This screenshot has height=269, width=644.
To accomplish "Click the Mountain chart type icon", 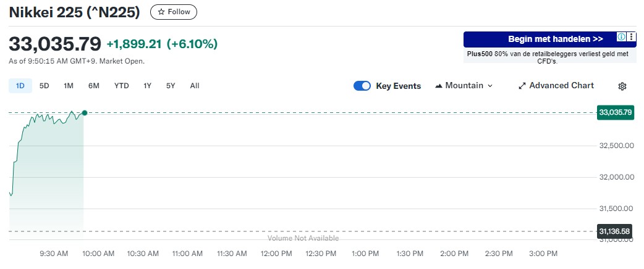I will [439, 86].
